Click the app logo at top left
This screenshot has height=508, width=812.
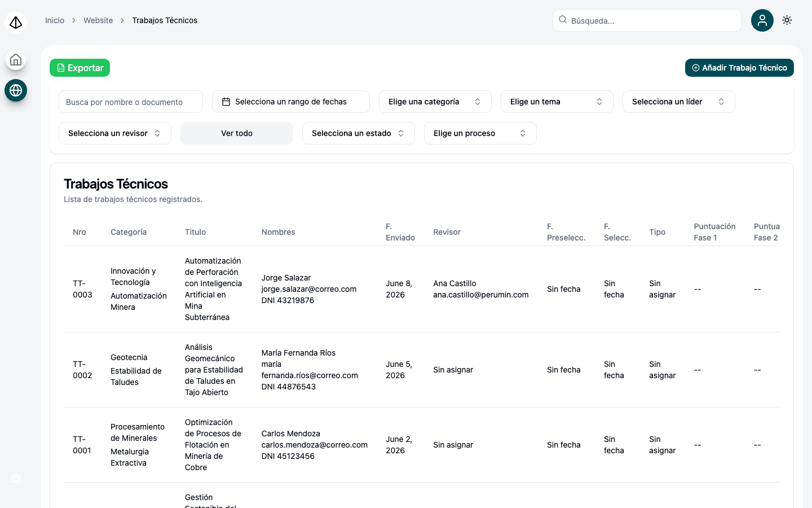tap(16, 23)
